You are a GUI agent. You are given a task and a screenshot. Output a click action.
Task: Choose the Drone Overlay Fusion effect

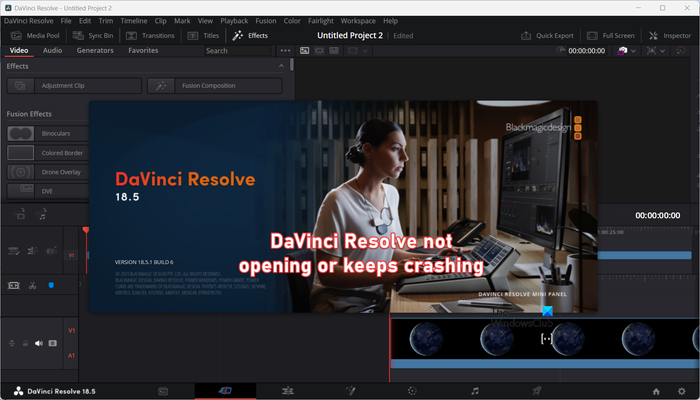(48, 172)
